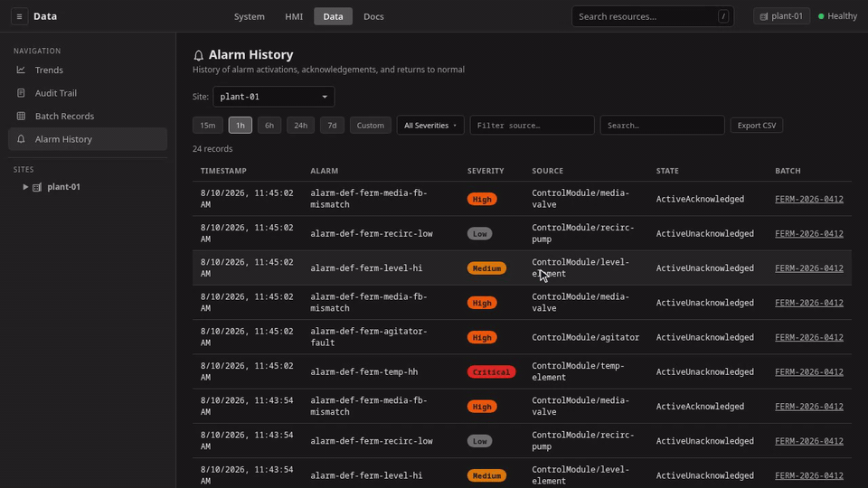Click the Critical severity badge
The height and width of the screenshot is (488, 868).
click(491, 371)
